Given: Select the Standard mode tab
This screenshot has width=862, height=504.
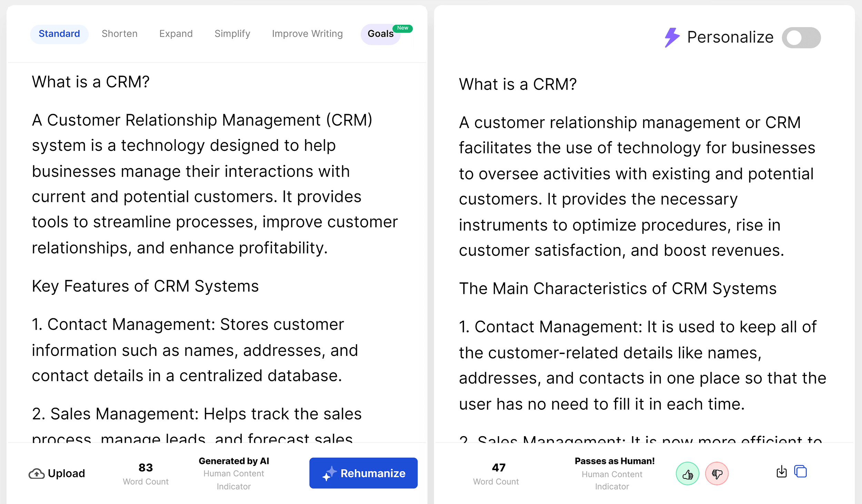Looking at the screenshot, I should [x=59, y=34].
